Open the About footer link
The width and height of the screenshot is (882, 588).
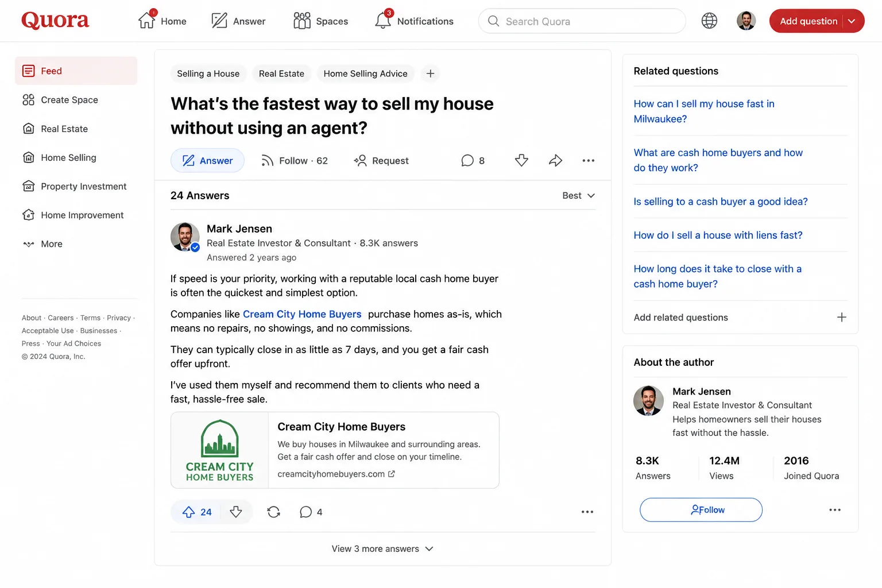32,318
